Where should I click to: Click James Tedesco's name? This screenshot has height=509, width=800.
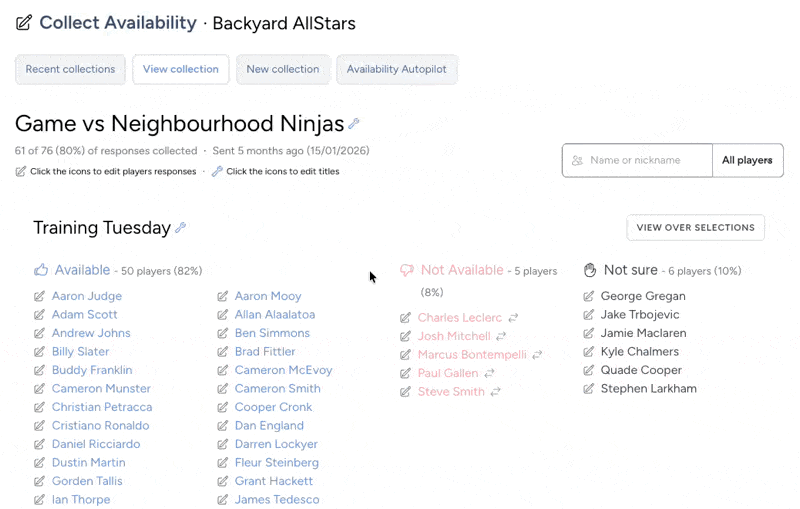[x=277, y=499]
